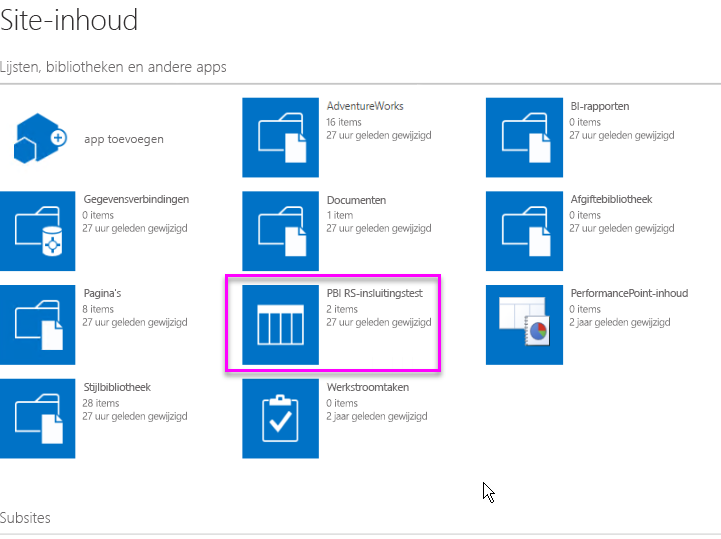Click the '2 items' text under PBI RS-insluitingstest
Screen dimensions: 721x539
342,309
